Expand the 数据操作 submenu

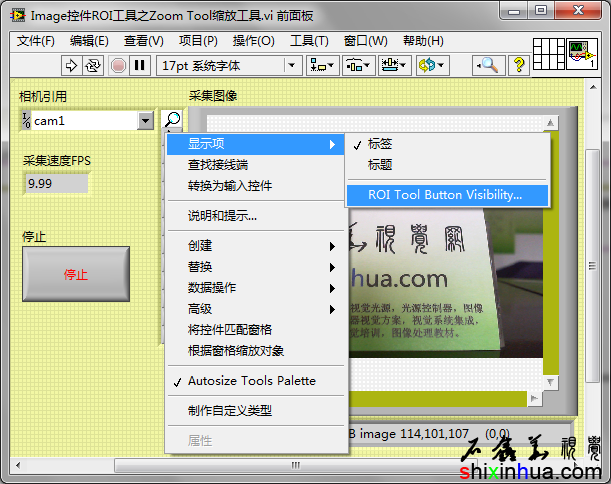click(x=255, y=288)
